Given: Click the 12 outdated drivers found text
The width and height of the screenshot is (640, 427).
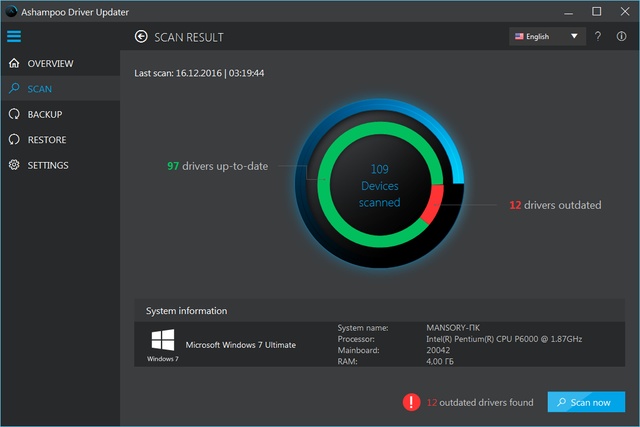Looking at the screenshot, I should click(480, 402).
